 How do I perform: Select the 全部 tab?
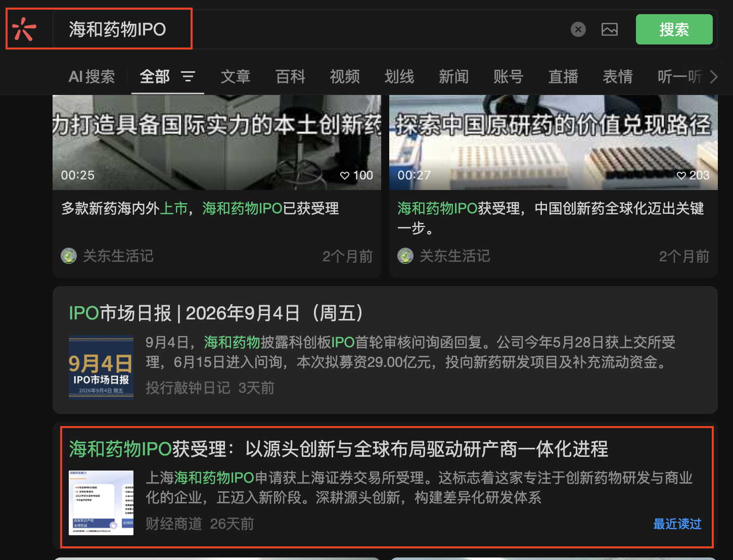155,77
